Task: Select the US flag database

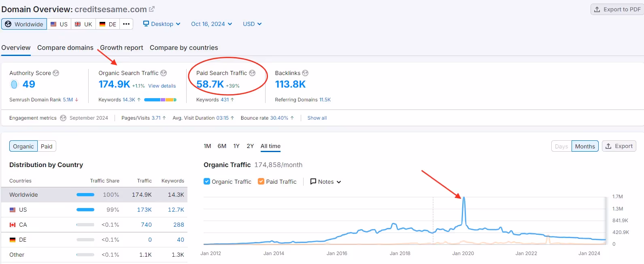Action: coord(59,24)
